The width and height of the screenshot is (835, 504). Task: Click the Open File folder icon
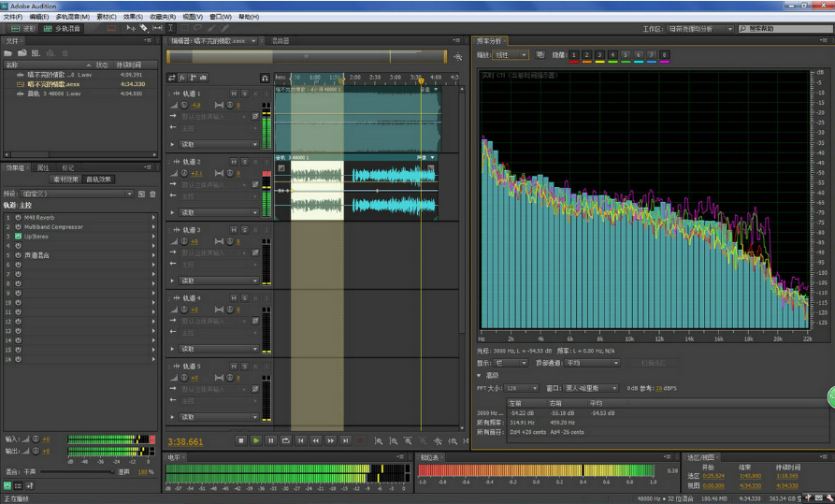(8, 52)
